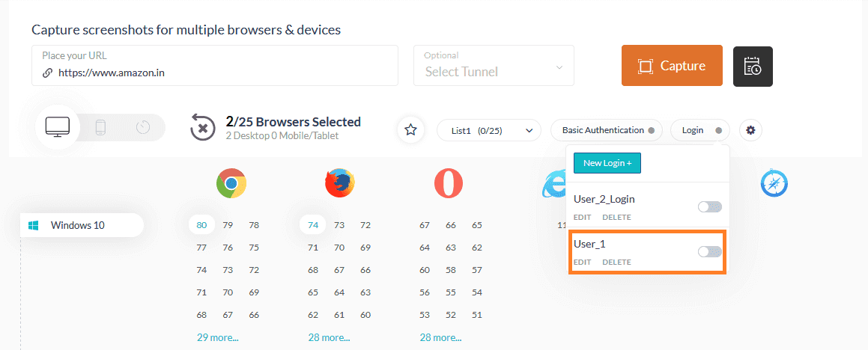Toggle the Basic Authentication option

click(606, 130)
